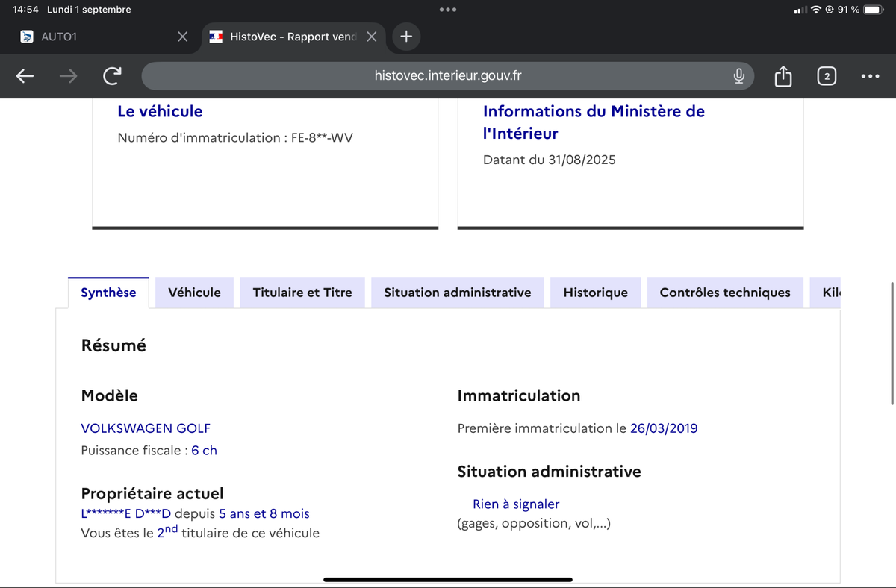Focus the histovec.interieur.gouv.fr address bar
This screenshot has height=588, width=896.
tap(448, 75)
